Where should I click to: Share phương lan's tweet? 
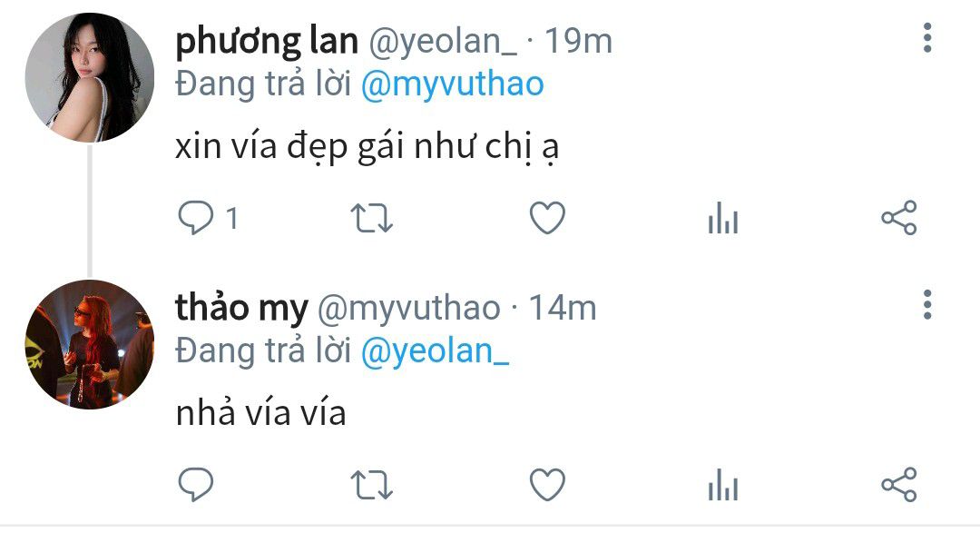(x=898, y=218)
